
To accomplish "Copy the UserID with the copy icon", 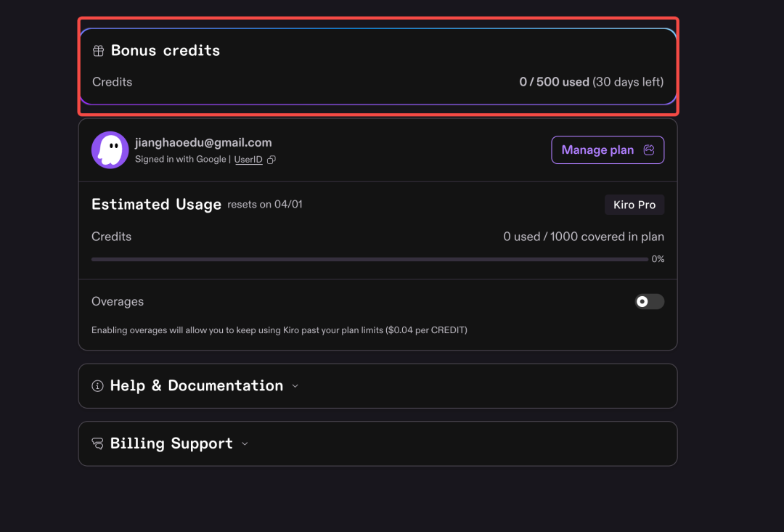I will click(x=271, y=160).
